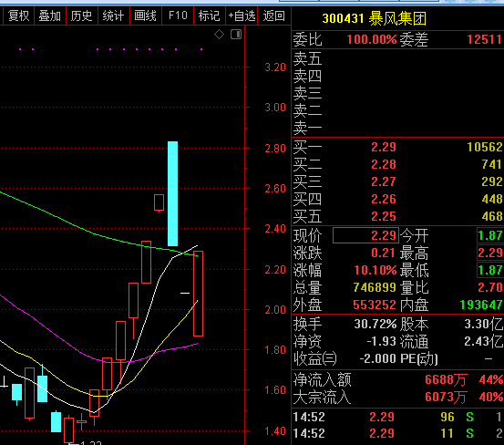Add stock via +自选 button
The width and height of the screenshot is (504, 445).
pyautogui.click(x=242, y=16)
